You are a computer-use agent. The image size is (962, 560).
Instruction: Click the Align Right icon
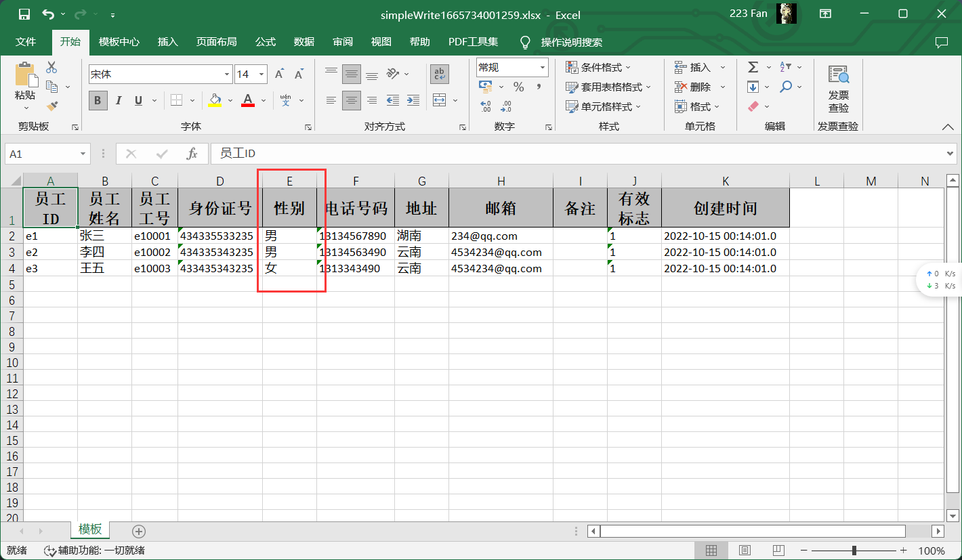point(371,100)
